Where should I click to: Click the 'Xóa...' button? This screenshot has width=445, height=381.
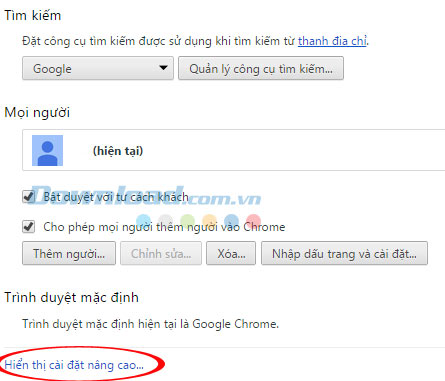(x=231, y=254)
